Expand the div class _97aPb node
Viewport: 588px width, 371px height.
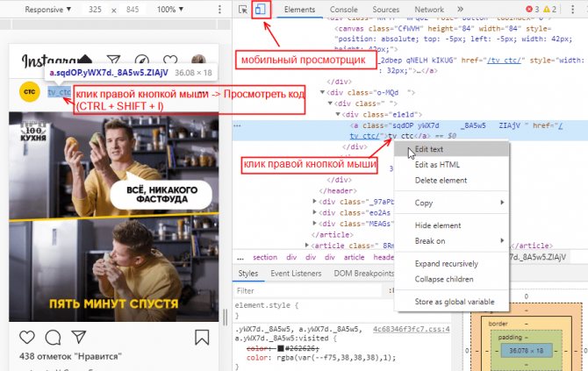[x=314, y=202]
